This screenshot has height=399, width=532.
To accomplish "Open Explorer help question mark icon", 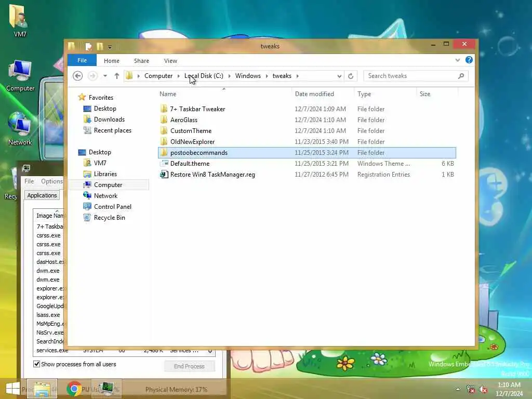I will tap(469, 60).
